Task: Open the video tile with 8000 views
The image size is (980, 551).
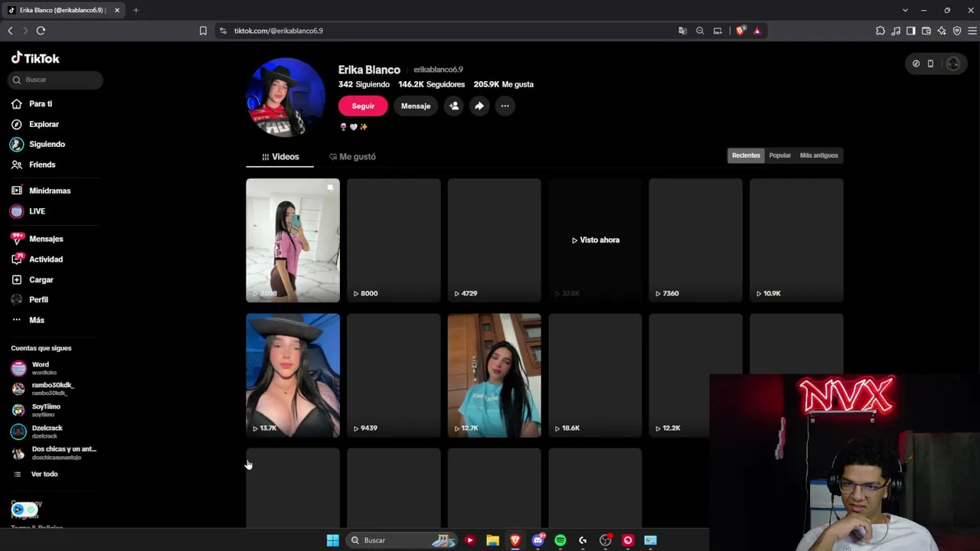Action: 394,240
